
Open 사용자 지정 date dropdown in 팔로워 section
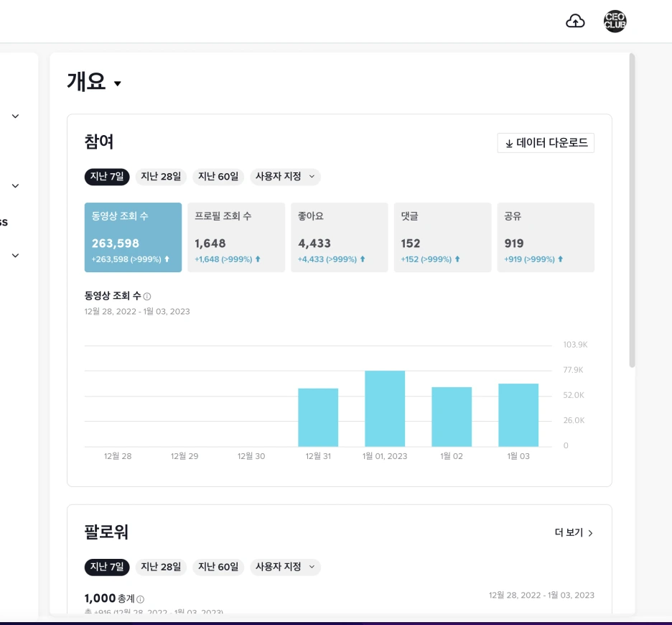pyautogui.click(x=286, y=567)
